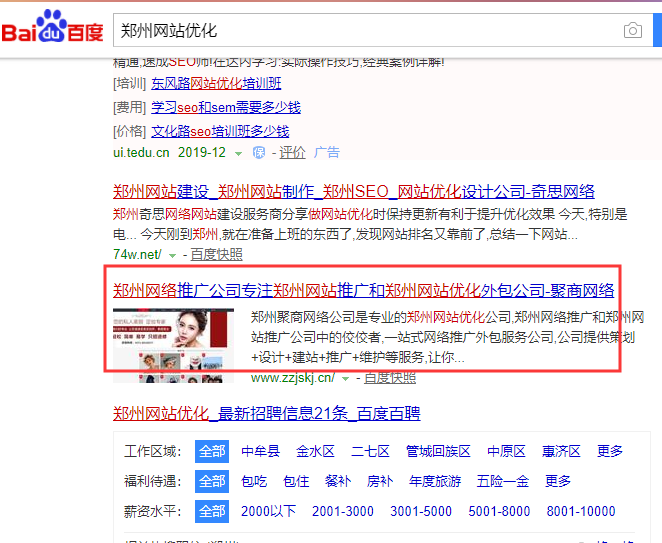Open 百度快照 for www.zzjskj.cn
662x543 pixels.
[x=390, y=377]
